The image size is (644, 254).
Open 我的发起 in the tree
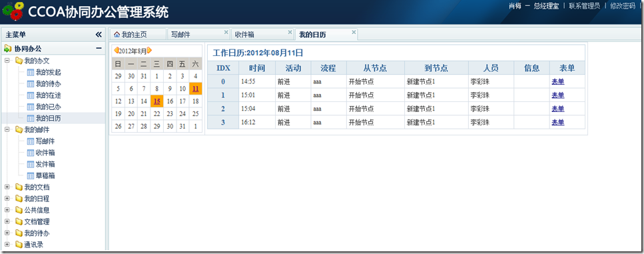pos(49,73)
